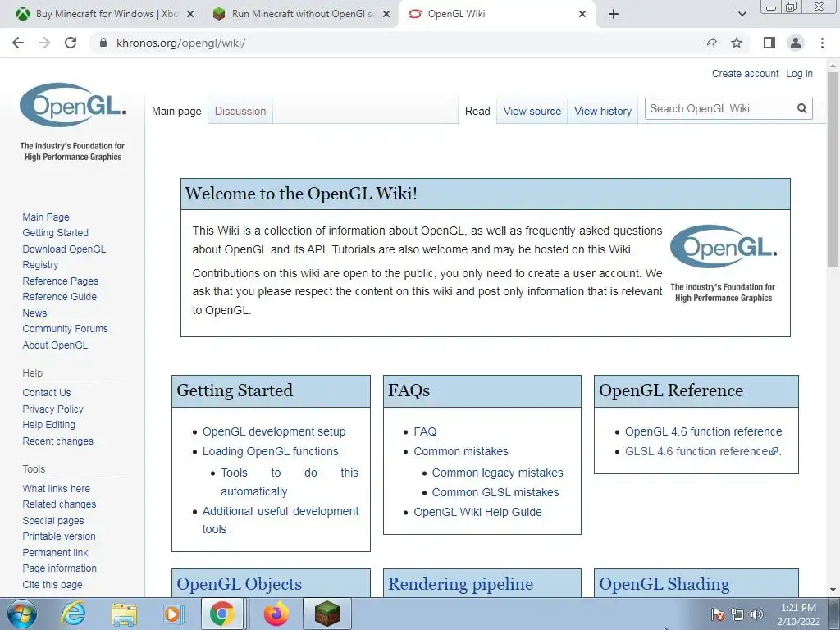Open the Chrome side panel
Screen dimensions: 840x630
click(x=769, y=43)
